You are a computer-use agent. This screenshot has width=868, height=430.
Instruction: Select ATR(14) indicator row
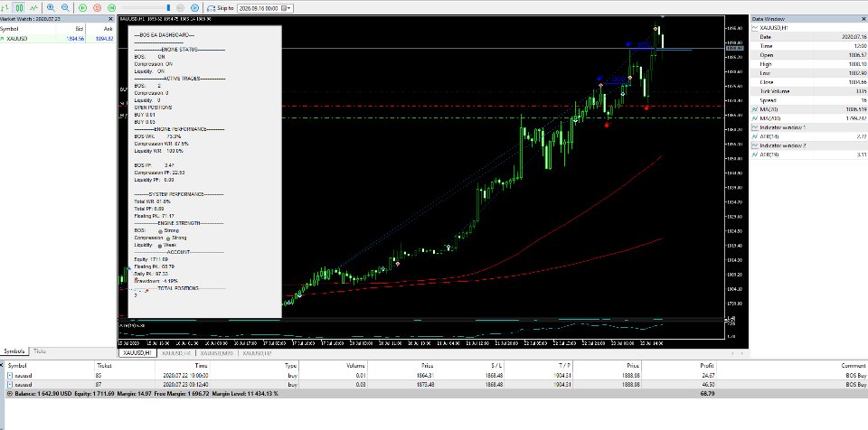point(808,136)
